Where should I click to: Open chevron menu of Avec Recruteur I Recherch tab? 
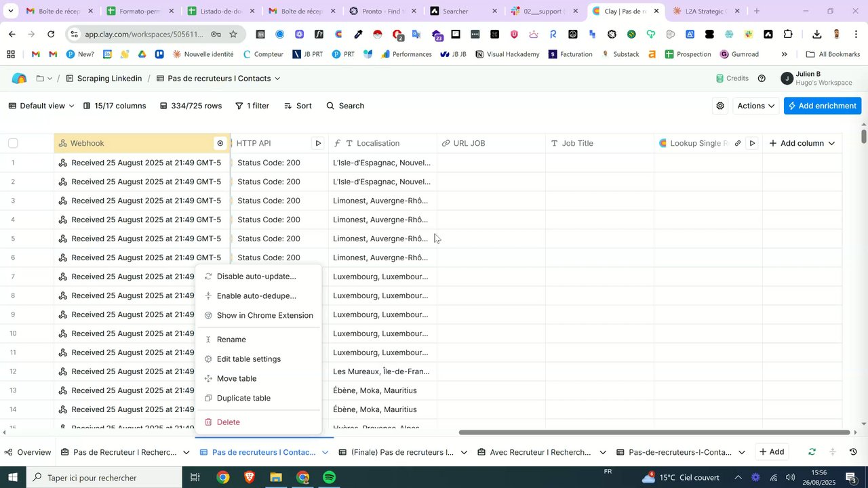click(603, 453)
